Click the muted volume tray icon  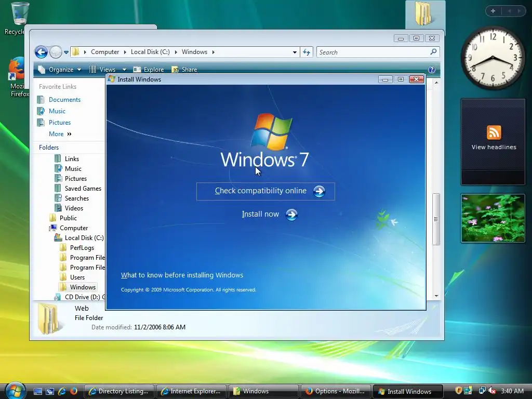click(x=493, y=391)
